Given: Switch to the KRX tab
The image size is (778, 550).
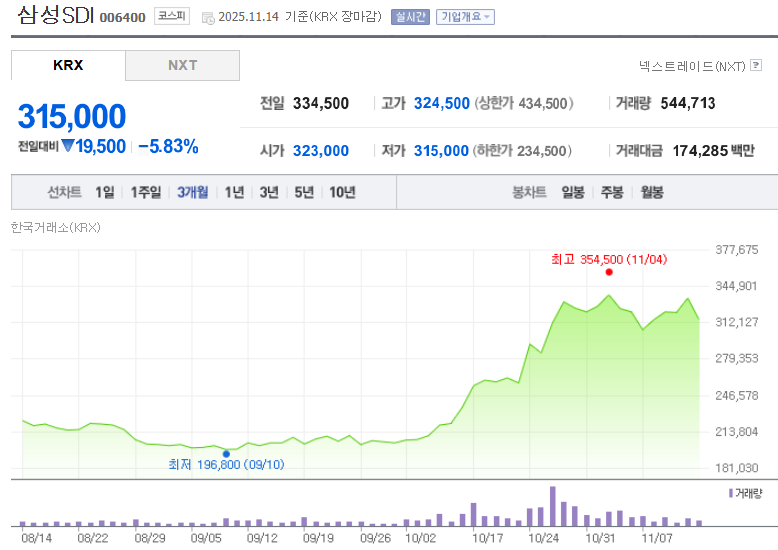Looking at the screenshot, I should coord(68,65).
